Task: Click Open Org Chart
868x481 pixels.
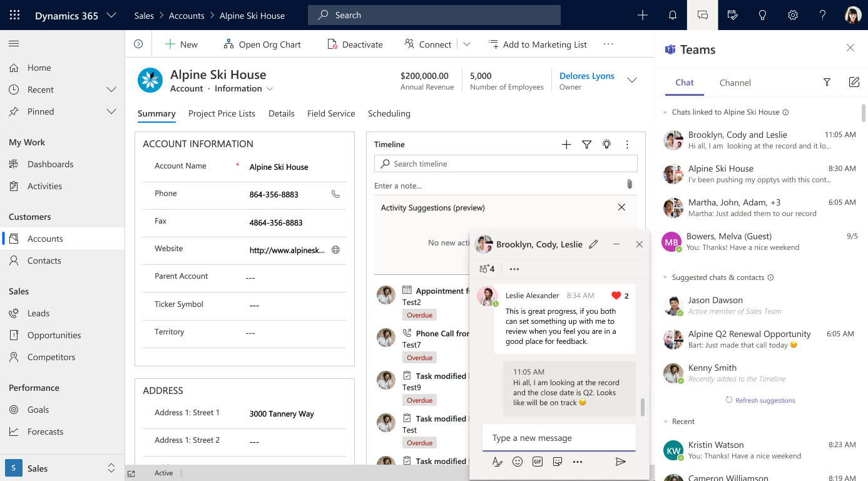Action: (x=262, y=44)
